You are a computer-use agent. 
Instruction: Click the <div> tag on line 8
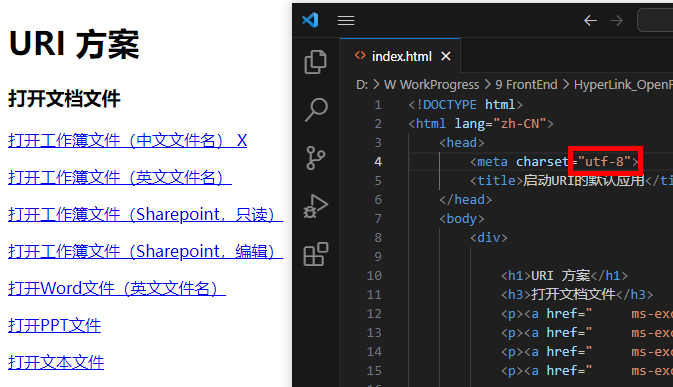coord(489,237)
